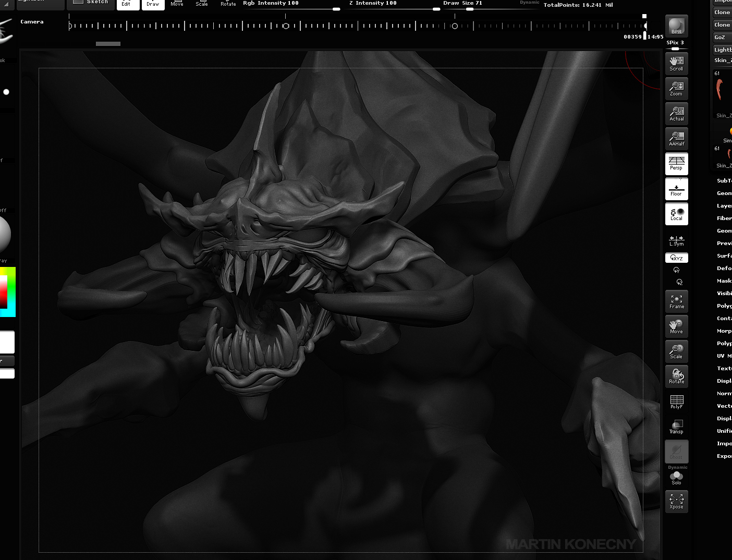Select the Scroll canvas tool
The height and width of the screenshot is (560, 732).
pyautogui.click(x=676, y=63)
